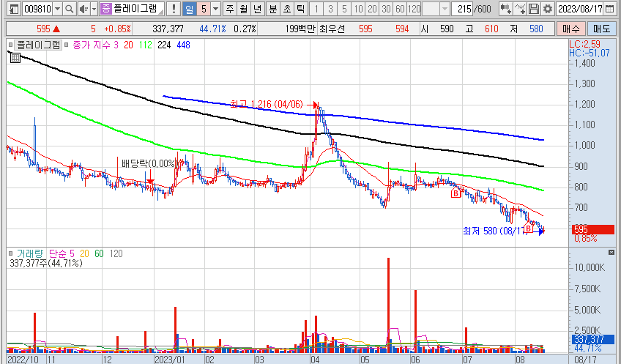This screenshot has height=364, width=621.
Task: Click the data table grid icon on chart
Action: point(15,58)
